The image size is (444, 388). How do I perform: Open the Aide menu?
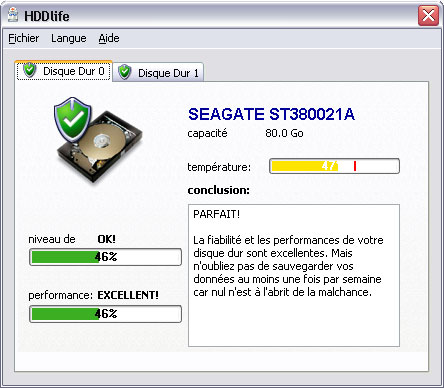point(109,38)
